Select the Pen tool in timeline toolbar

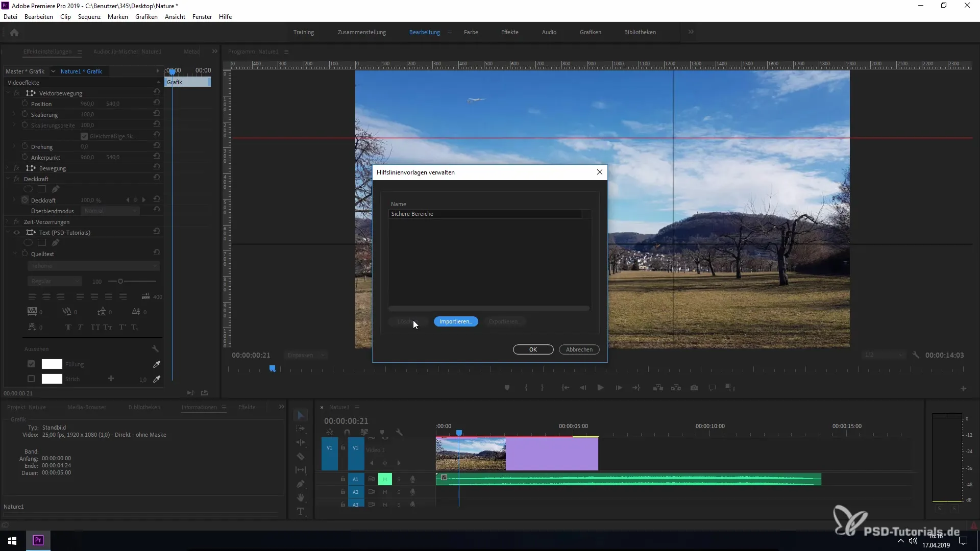[x=301, y=484]
